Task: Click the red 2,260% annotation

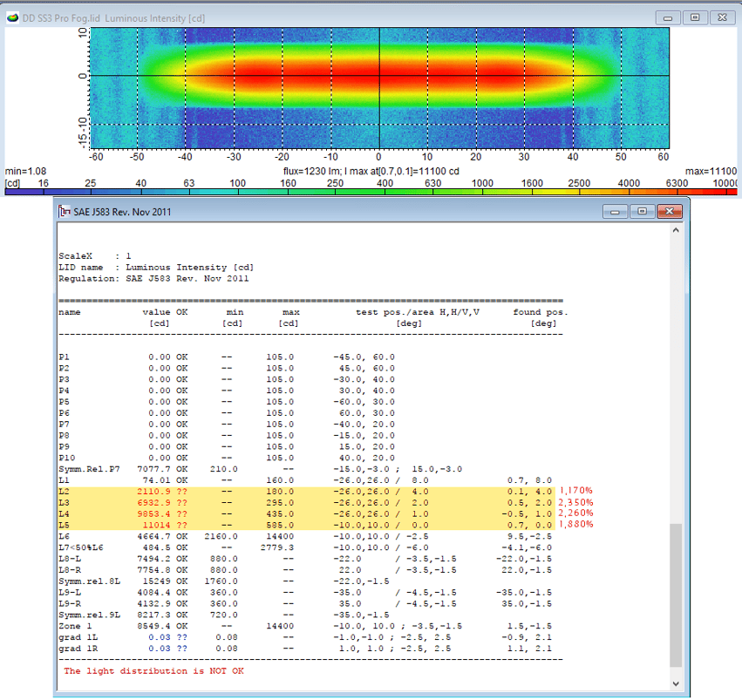Action: click(576, 513)
